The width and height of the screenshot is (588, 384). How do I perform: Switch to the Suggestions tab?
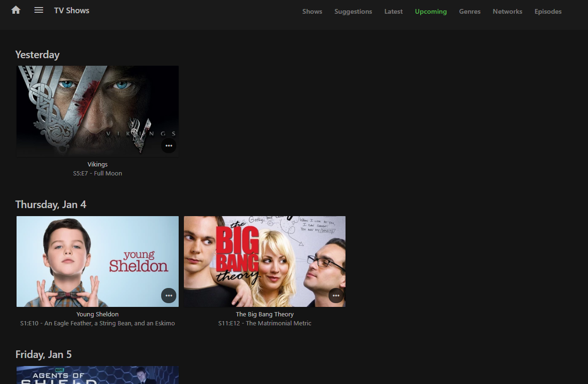click(x=353, y=11)
